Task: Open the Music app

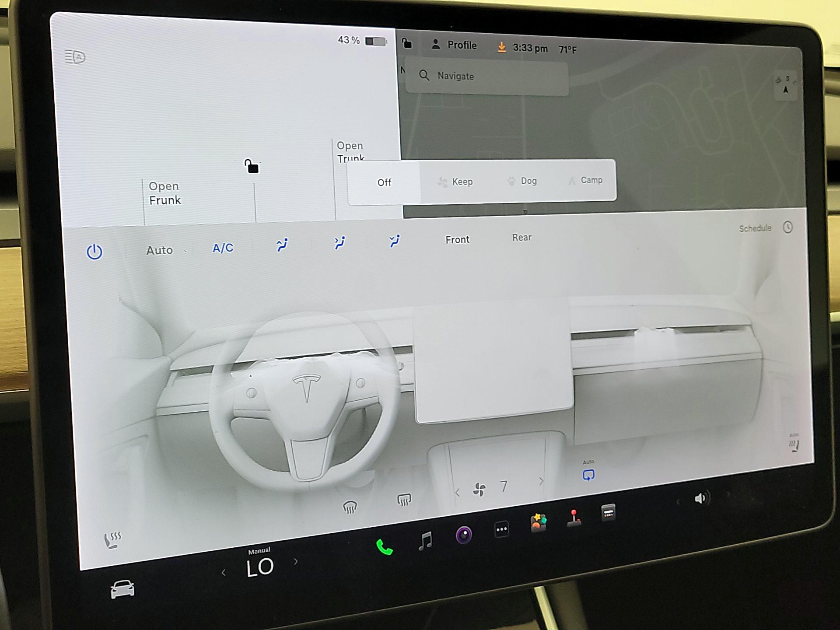Action: coord(425,541)
